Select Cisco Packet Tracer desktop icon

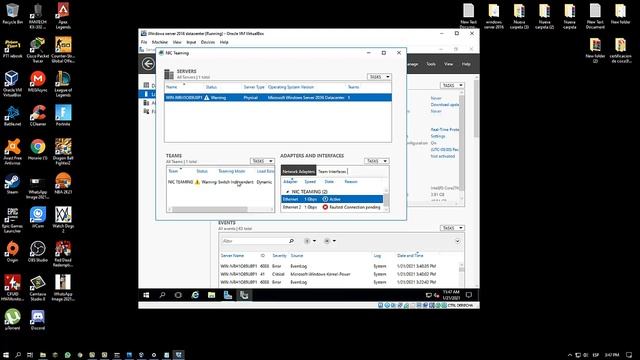tap(38, 49)
